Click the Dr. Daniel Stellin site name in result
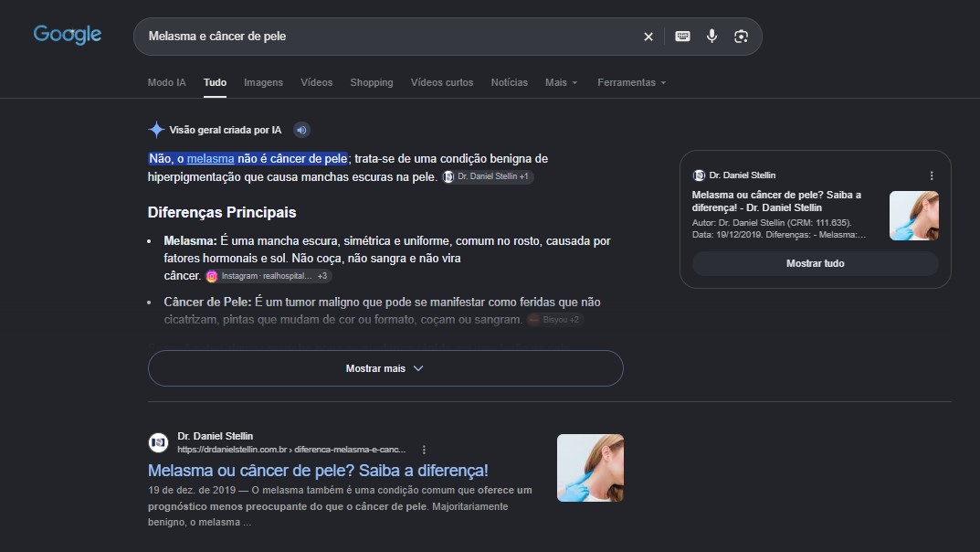Screen dimensions: 980x552 [215, 436]
